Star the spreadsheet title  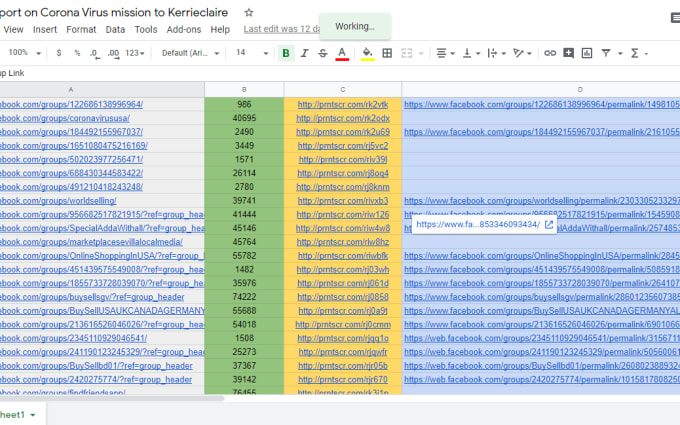tap(248, 13)
